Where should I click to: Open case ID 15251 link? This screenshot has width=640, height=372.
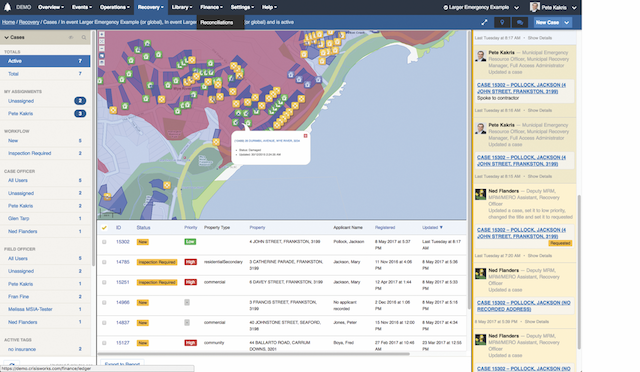click(122, 282)
